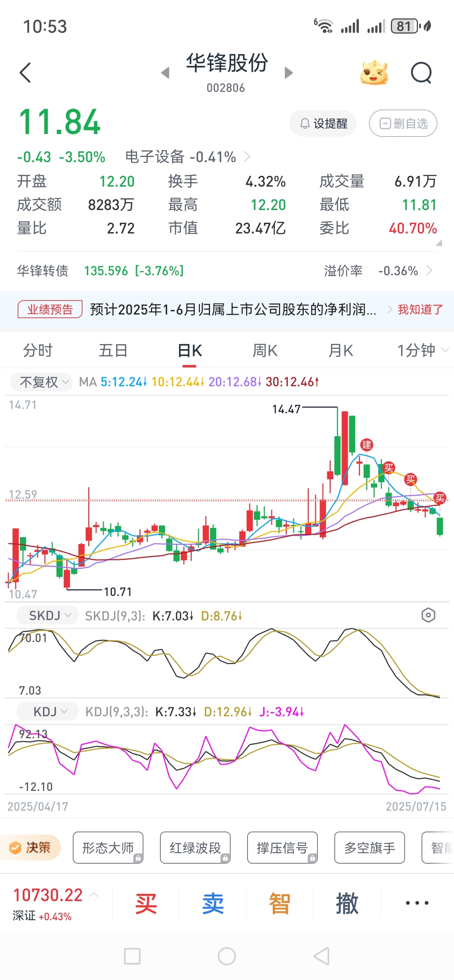Viewport: 454px width, 980px height.
Task: Select the 日K tab
Action: (x=190, y=350)
